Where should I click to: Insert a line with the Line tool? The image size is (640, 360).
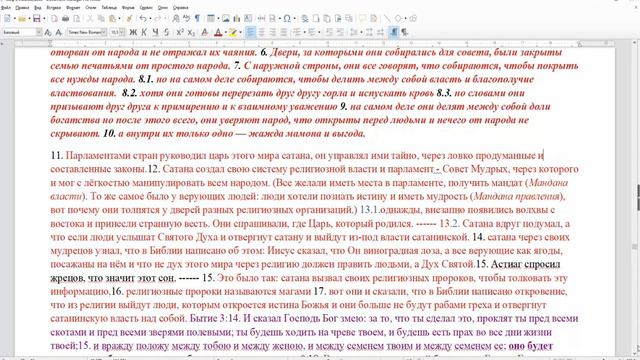pyautogui.click(x=387, y=18)
